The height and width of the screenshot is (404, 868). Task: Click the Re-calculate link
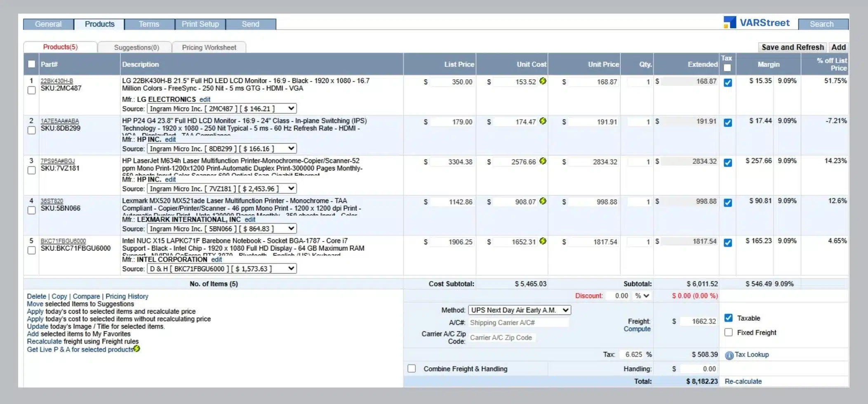coord(743,381)
